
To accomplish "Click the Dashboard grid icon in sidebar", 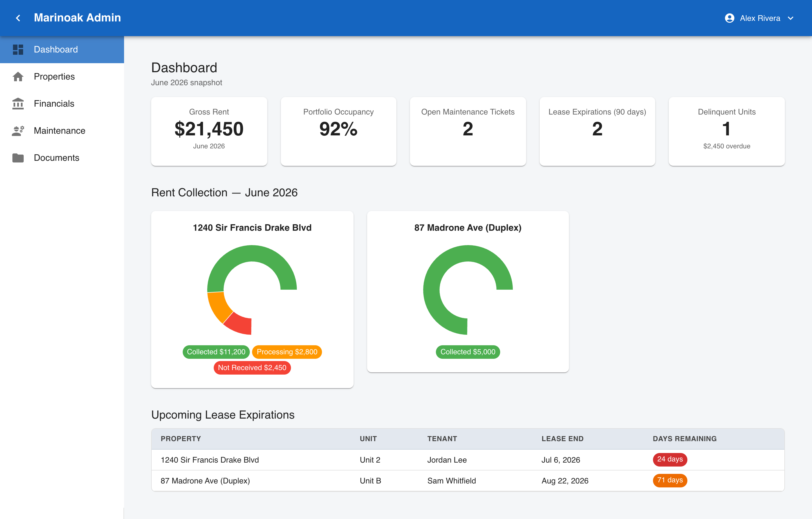I will 18,50.
